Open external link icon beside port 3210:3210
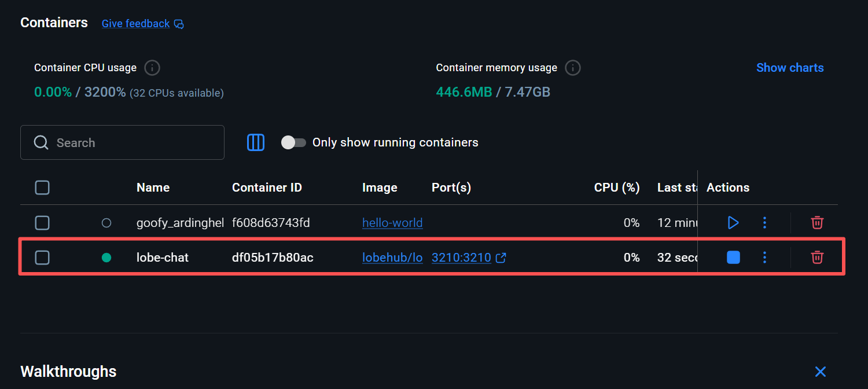This screenshot has width=868, height=389. tap(501, 258)
